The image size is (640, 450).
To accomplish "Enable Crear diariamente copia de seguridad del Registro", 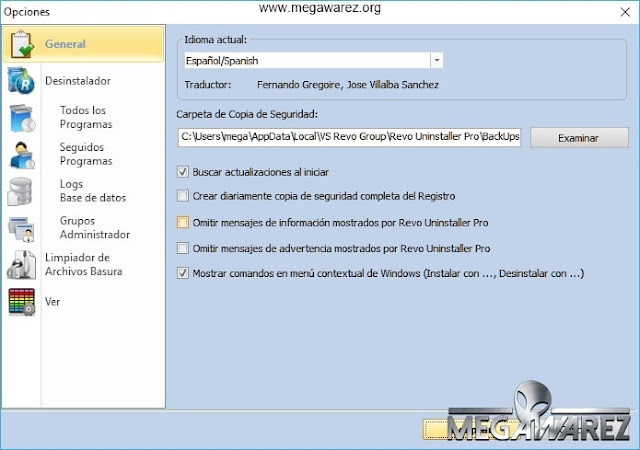I will [183, 196].
